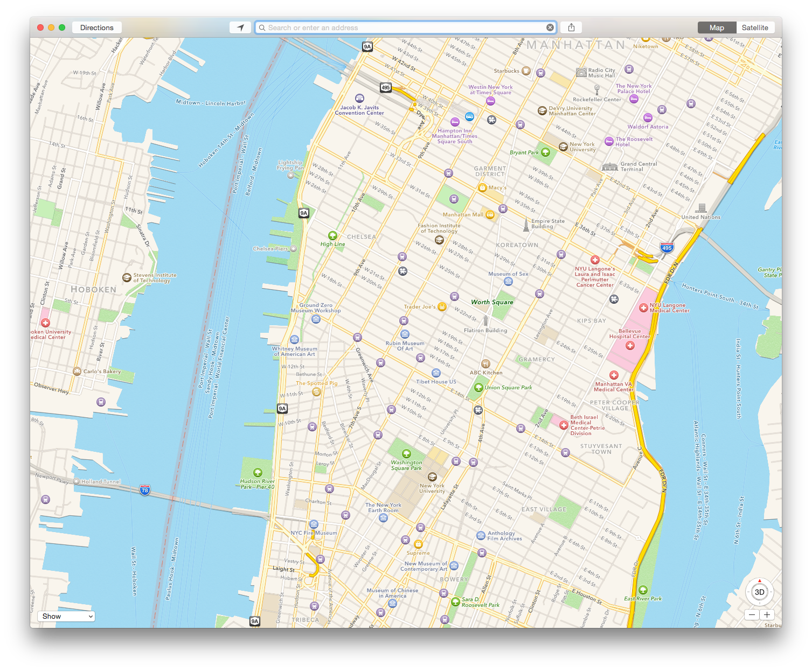Image resolution: width=812 pixels, height=671 pixels.
Task: Zoom out with minus button
Action: 752,614
